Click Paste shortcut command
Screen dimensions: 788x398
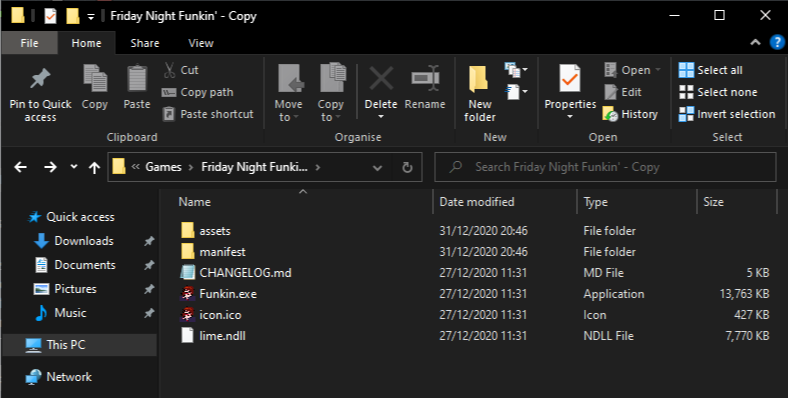click(x=208, y=114)
